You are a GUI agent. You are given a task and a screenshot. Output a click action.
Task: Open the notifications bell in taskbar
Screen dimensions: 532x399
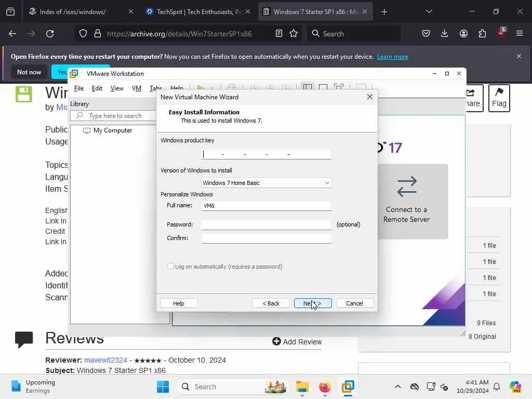pyautogui.click(x=497, y=387)
